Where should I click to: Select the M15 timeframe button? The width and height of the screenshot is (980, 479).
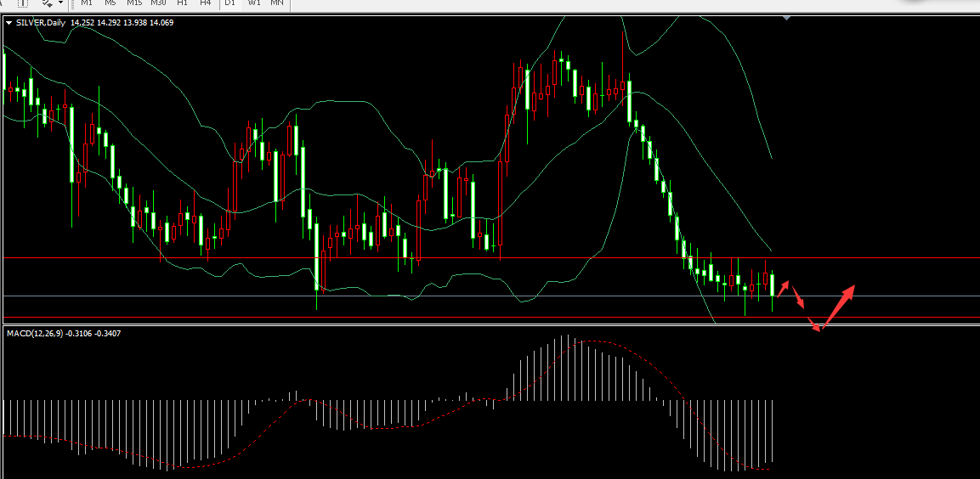pos(134,3)
